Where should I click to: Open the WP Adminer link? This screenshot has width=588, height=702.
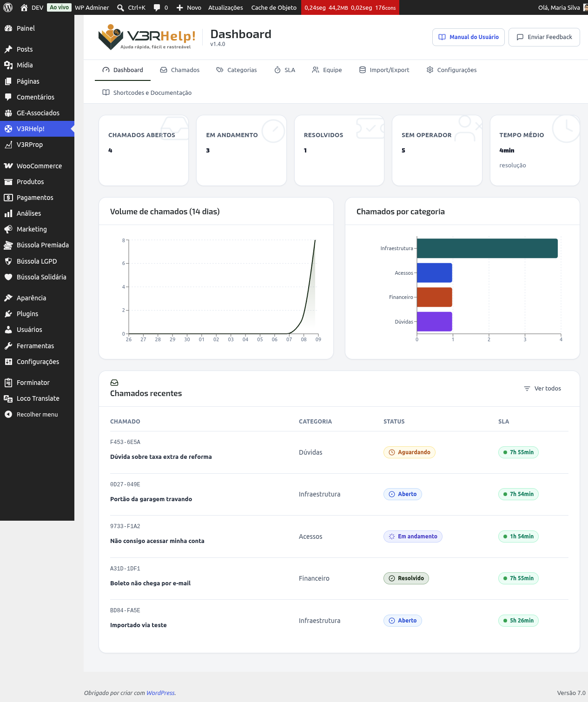[x=92, y=7]
